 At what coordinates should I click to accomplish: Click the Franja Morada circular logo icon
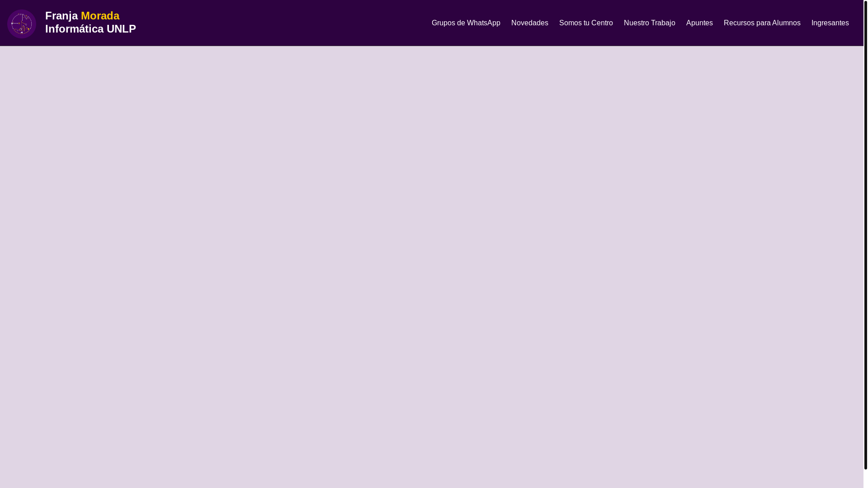click(22, 24)
